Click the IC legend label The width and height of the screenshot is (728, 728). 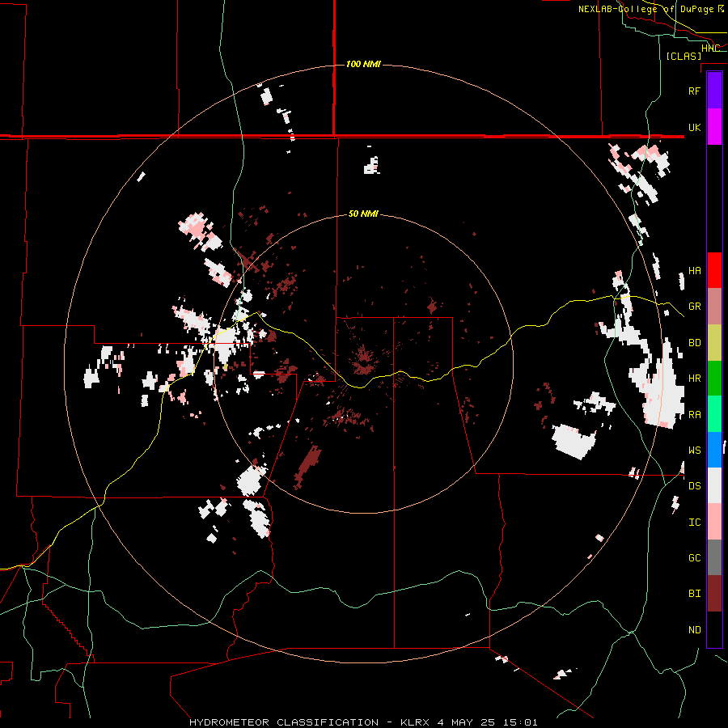pyautogui.click(x=694, y=523)
